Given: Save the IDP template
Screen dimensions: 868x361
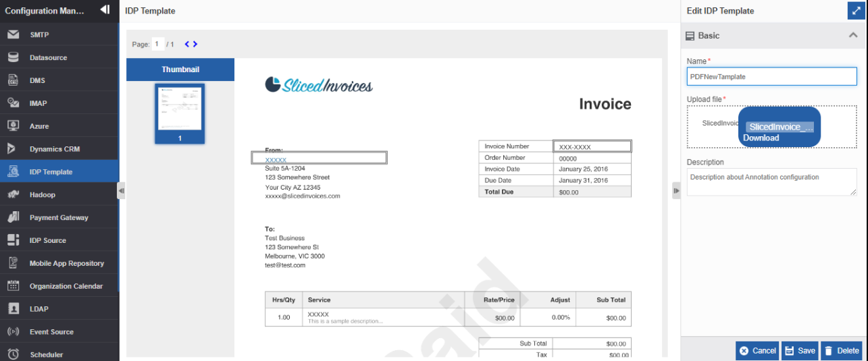Looking at the screenshot, I should click(800, 351).
